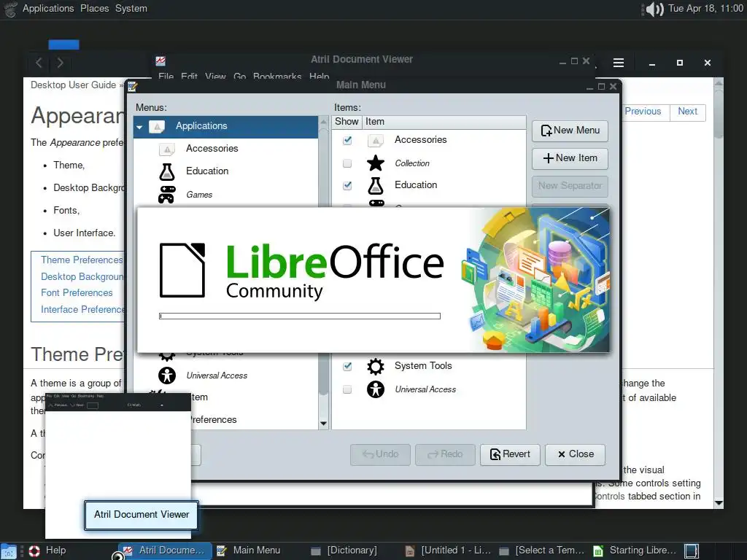Uncheck the System Tools show checkbox
Screen dimensions: 747x560
tap(347, 366)
